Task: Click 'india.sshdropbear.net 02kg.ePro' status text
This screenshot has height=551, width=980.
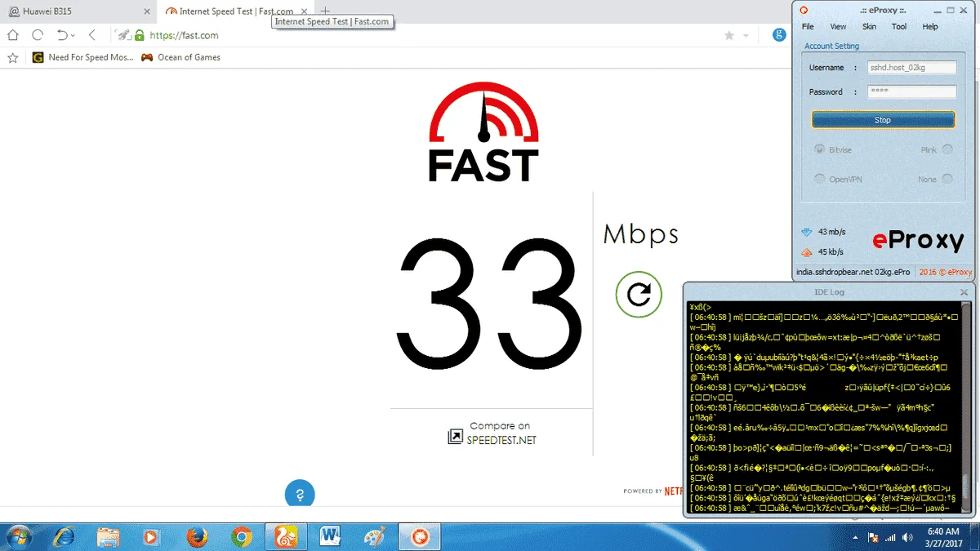Action: click(x=854, y=272)
